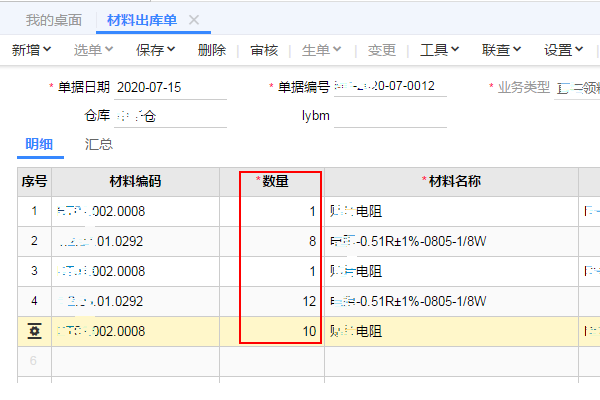The image size is (600, 400).
Task: Click the lybm input field
Action: pyautogui.click(x=389, y=116)
